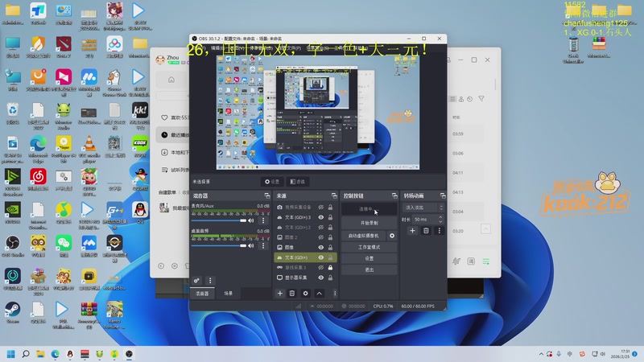
Task: Click 开始录制 to start recording
Action: pyautogui.click(x=369, y=223)
